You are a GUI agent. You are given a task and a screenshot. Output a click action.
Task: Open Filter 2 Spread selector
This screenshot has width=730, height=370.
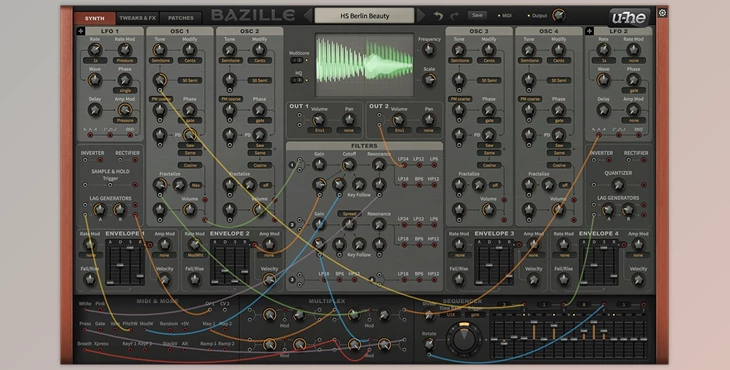tap(349, 214)
